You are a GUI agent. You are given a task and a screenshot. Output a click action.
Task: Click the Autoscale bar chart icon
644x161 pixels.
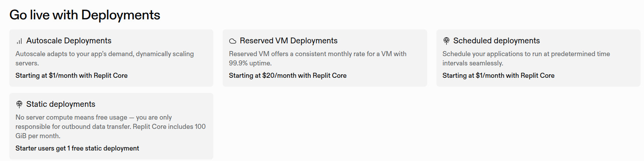coord(19,41)
